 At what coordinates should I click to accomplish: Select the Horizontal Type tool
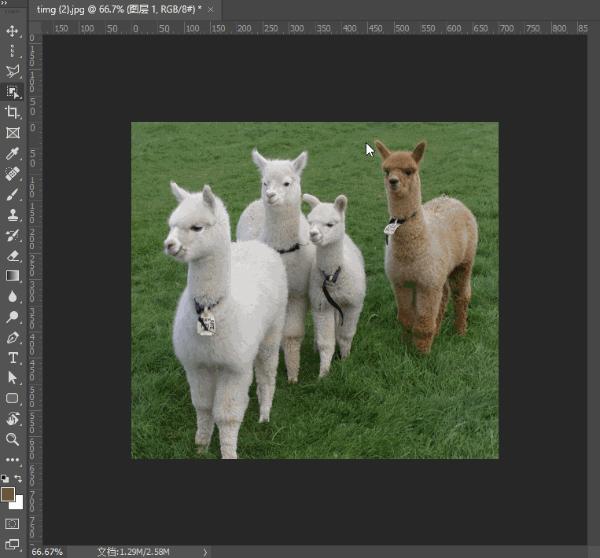coord(12,358)
